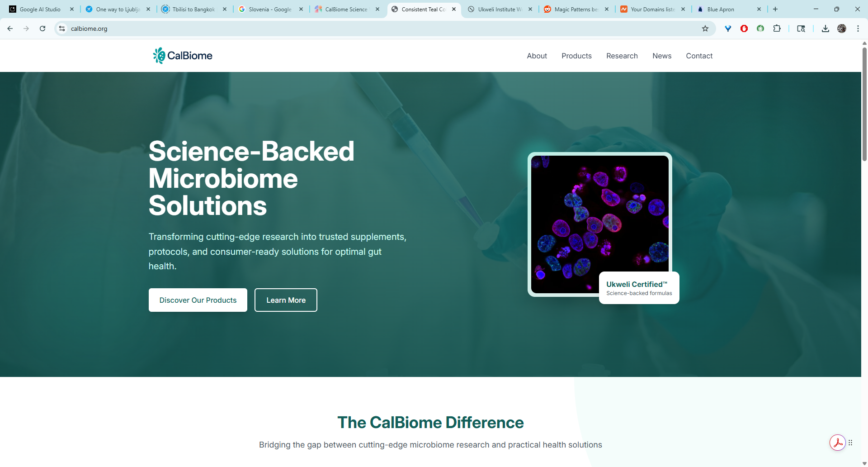This screenshot has width=868, height=467.
Task: Switch to the Blue Apron tab
Action: click(x=721, y=9)
